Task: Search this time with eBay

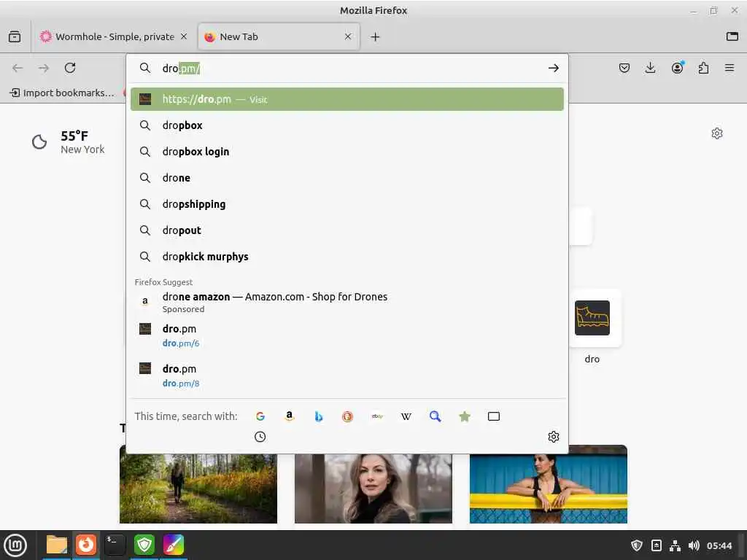Action: tap(377, 416)
